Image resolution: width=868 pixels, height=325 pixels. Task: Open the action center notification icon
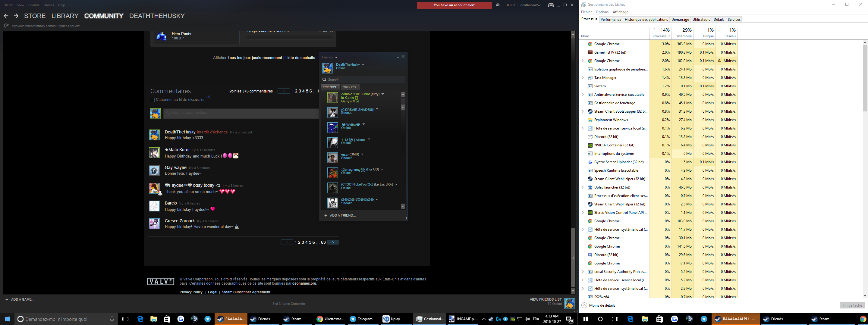point(570,319)
